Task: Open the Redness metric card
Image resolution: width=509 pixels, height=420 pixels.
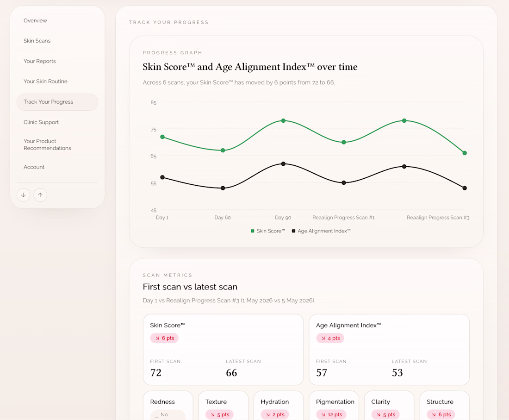Action: tap(168, 405)
